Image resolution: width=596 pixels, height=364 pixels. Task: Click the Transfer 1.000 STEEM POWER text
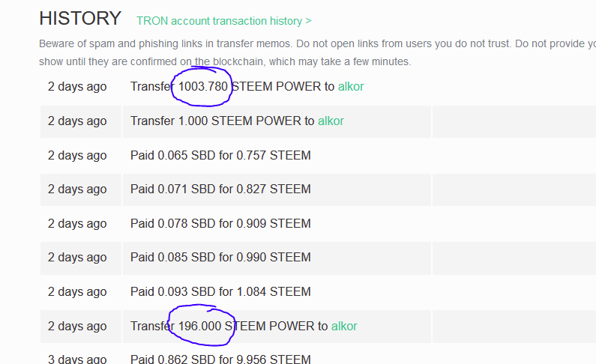tap(215, 121)
